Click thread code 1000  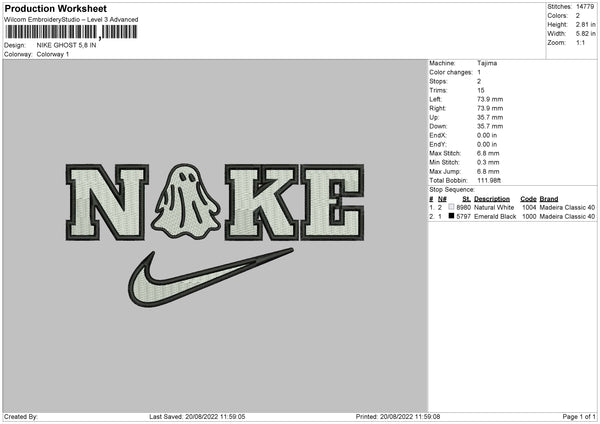[x=529, y=217]
